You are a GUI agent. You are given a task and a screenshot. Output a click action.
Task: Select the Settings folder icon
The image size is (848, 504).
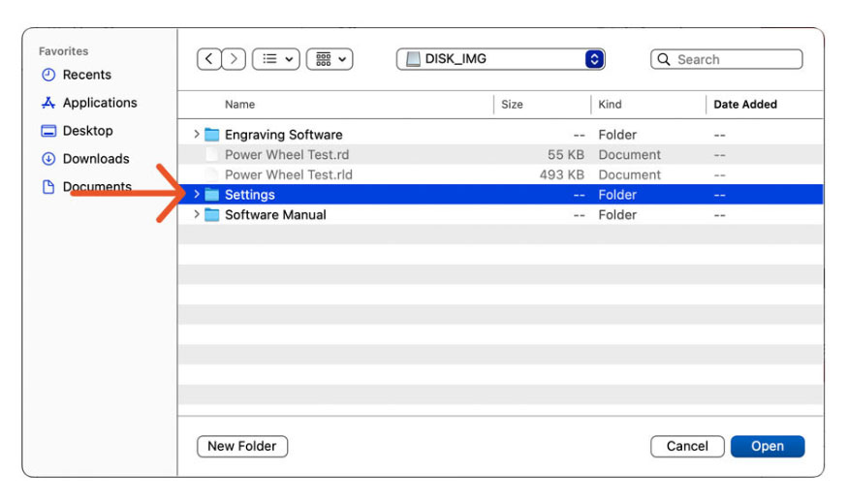coord(212,195)
